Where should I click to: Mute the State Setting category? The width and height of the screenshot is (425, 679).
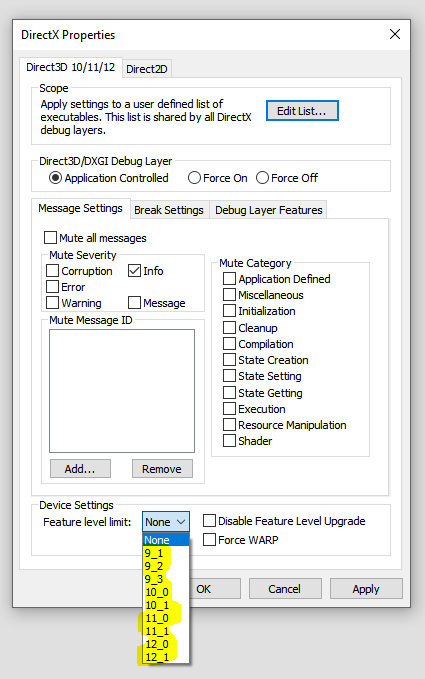229,376
